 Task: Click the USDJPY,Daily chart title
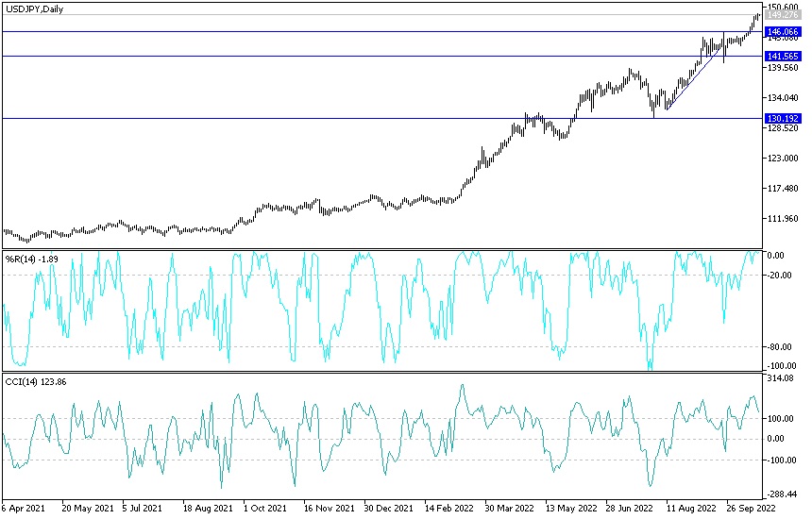pos(34,9)
